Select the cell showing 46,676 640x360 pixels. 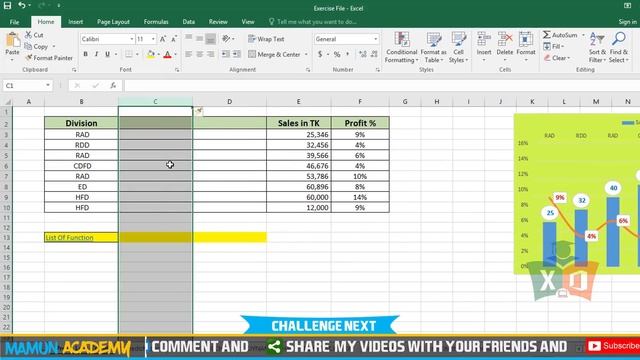tap(299, 166)
